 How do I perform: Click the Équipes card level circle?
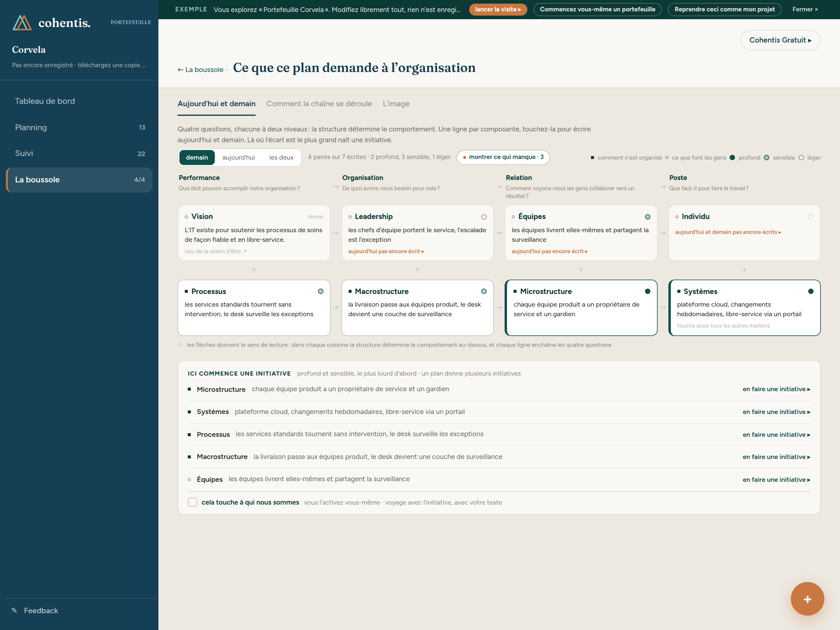click(x=647, y=217)
